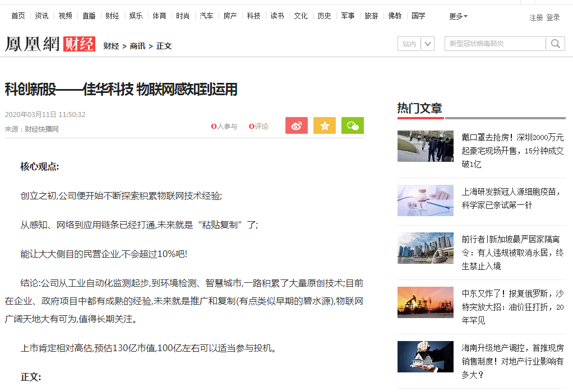Share the article to Weibo
Viewport: 573px width, 392px height.
click(x=296, y=125)
